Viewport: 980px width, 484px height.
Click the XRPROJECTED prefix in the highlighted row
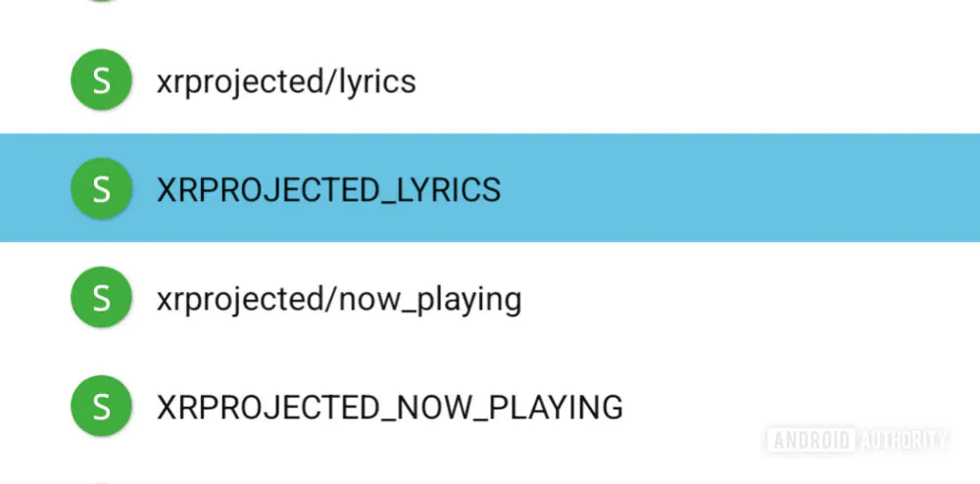click(268, 189)
